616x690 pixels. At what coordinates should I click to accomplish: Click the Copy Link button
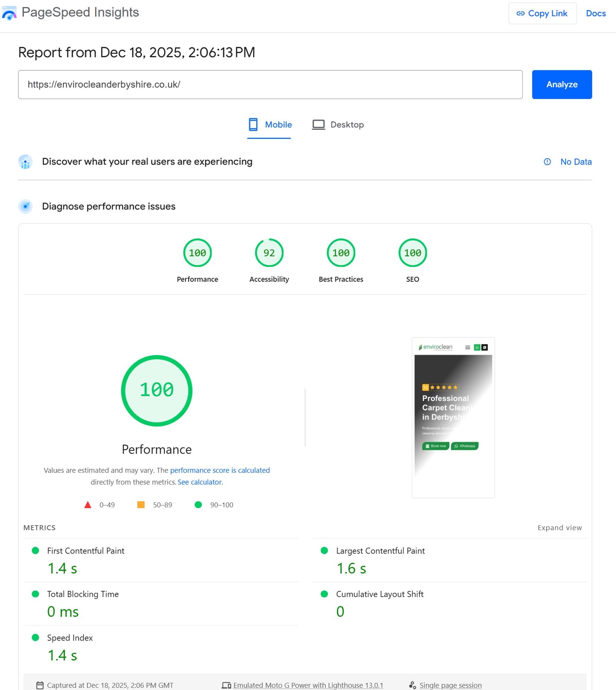tap(542, 13)
